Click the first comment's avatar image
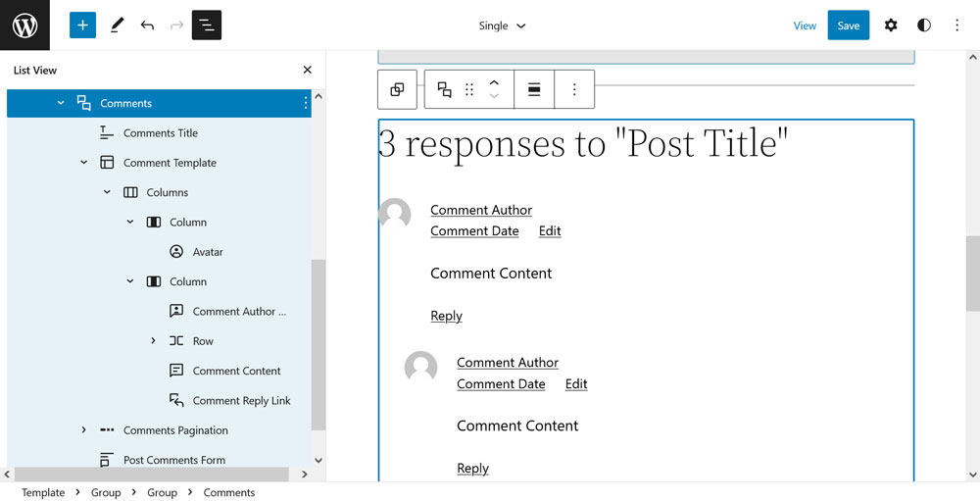 (395, 215)
